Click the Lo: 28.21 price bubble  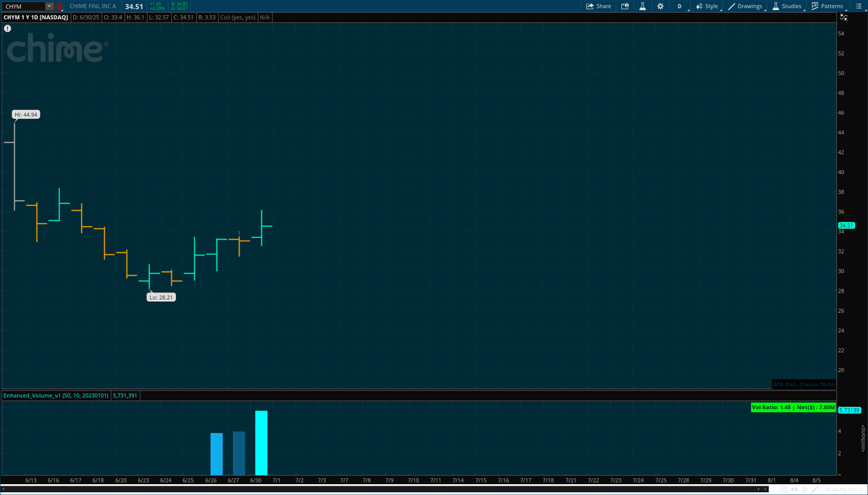(161, 297)
